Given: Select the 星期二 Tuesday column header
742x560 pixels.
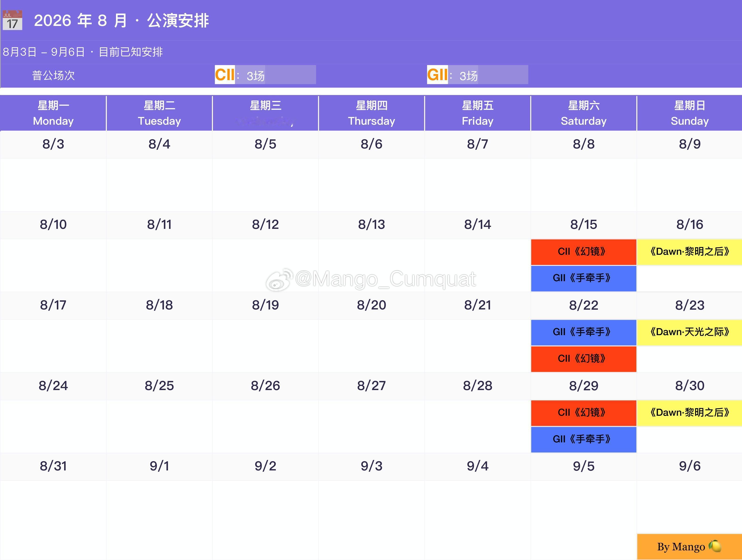Looking at the screenshot, I should 159,113.
